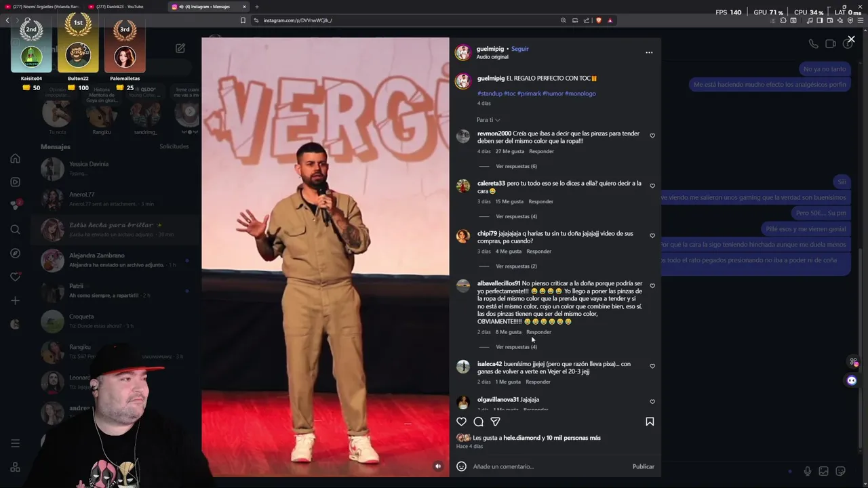The height and width of the screenshot is (488, 868).
Task: Start an audio call with phone icon
Action: [813, 44]
